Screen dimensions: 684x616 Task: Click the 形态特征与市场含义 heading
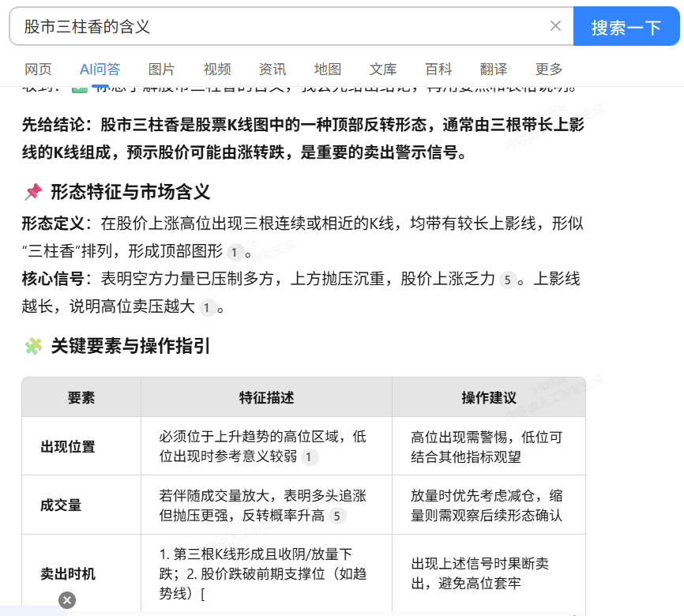(130, 192)
